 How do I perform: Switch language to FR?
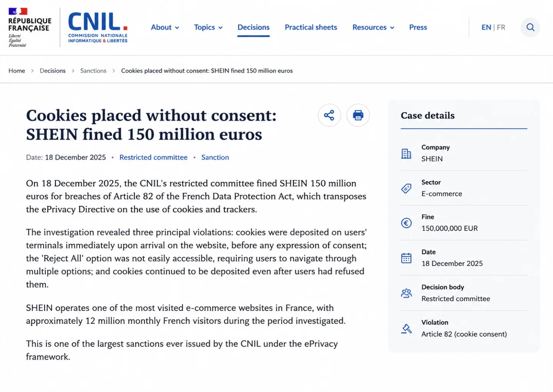click(501, 27)
